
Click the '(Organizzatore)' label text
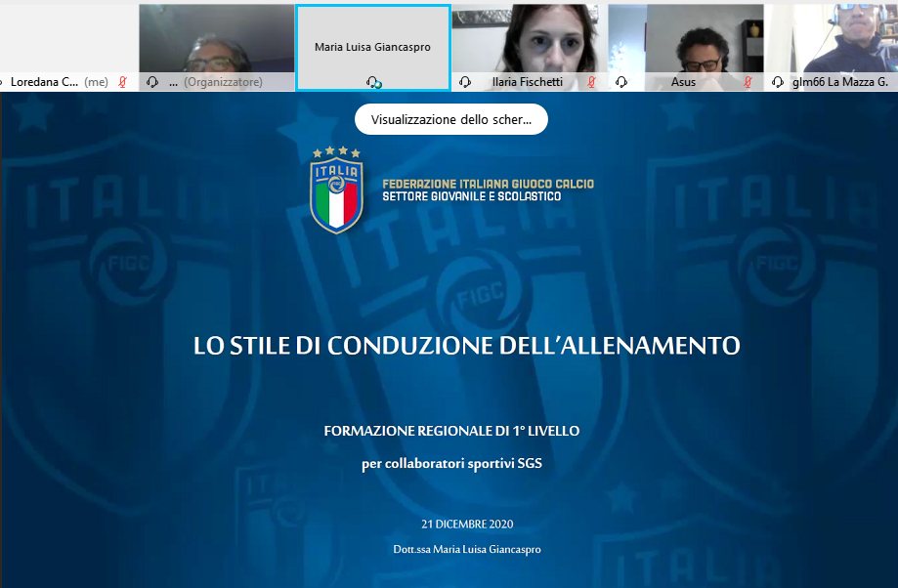(x=224, y=82)
